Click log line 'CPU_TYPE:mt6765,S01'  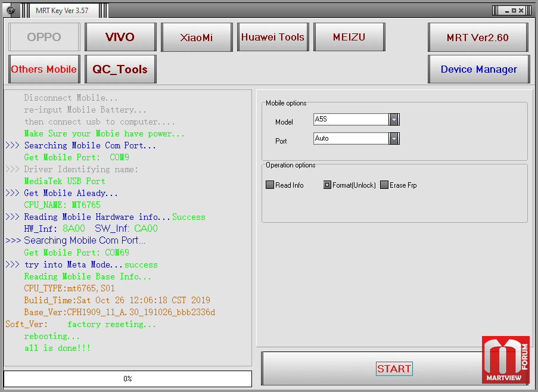[69, 288]
